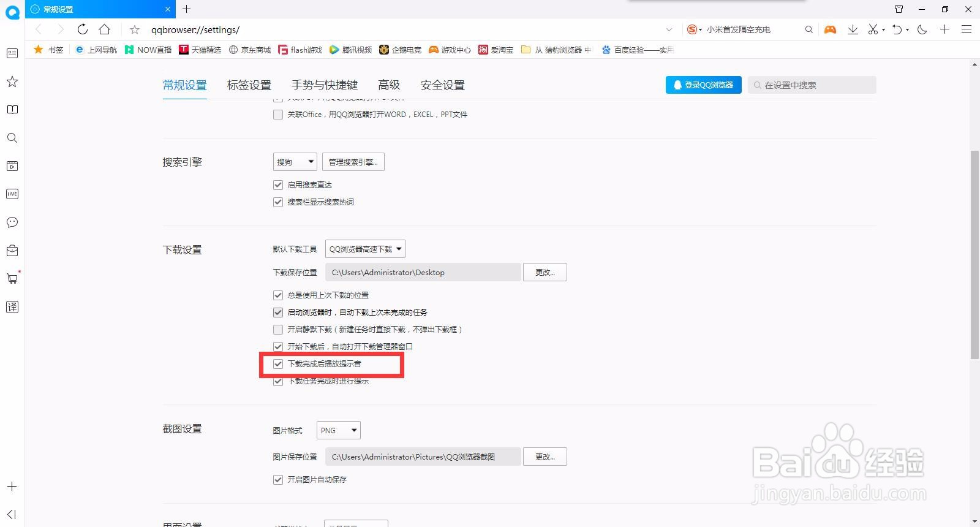Open 天猫精选 bookmark

pos(200,50)
